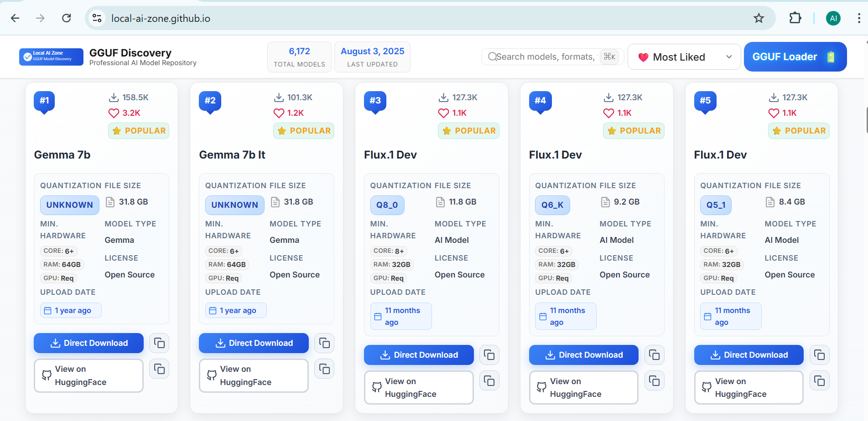Viewport: 868px width, 421px height.
Task: Reload the page with the refresh icon
Action: (67, 18)
